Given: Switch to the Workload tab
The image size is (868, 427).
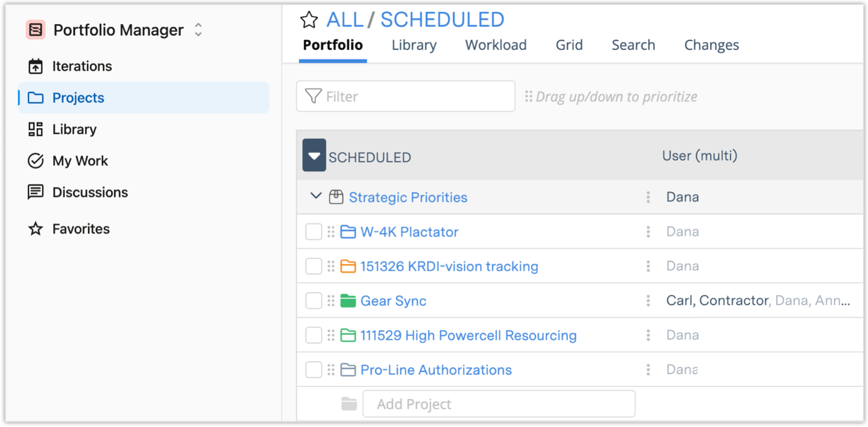Looking at the screenshot, I should coord(496,45).
